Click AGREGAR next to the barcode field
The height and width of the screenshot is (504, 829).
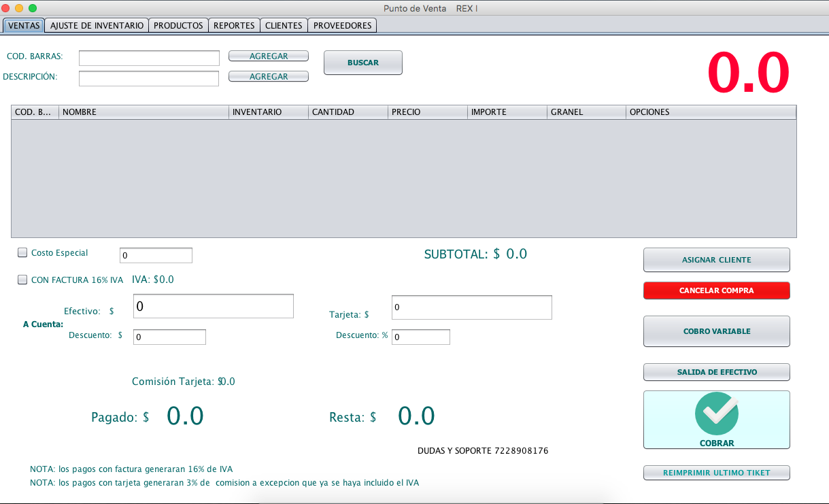coord(269,56)
